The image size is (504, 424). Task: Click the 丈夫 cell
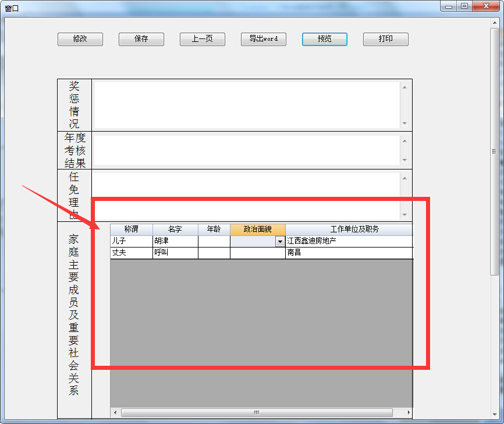click(x=132, y=253)
